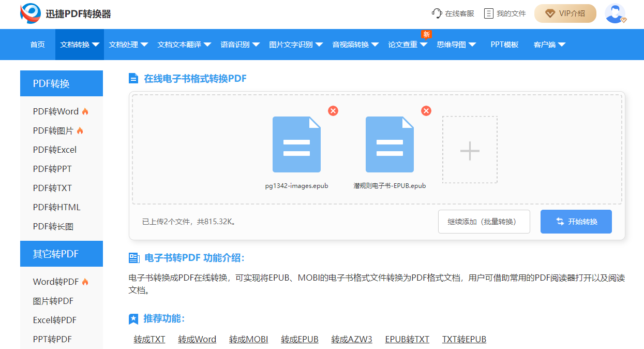Click the flame icon beside PDF转Word
Image resolution: width=644 pixels, height=349 pixels.
[x=85, y=111]
